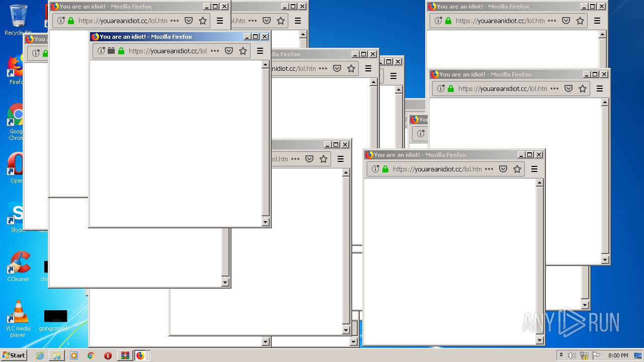This screenshot has height=362, width=644.
Task: Click padlock in bottom-right Firefox window
Action: (x=385, y=169)
